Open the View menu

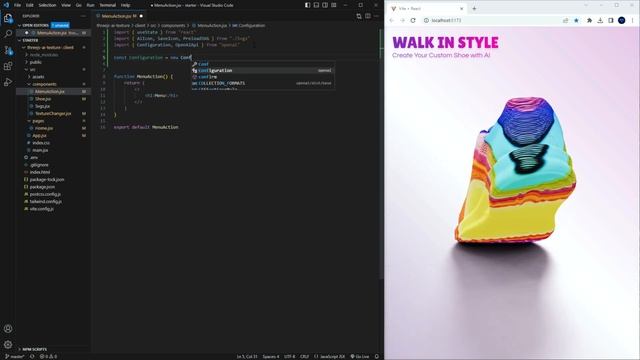click(x=66, y=5)
